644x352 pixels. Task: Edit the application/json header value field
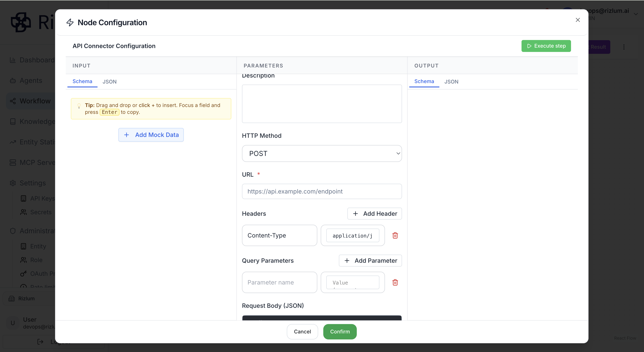coord(353,235)
